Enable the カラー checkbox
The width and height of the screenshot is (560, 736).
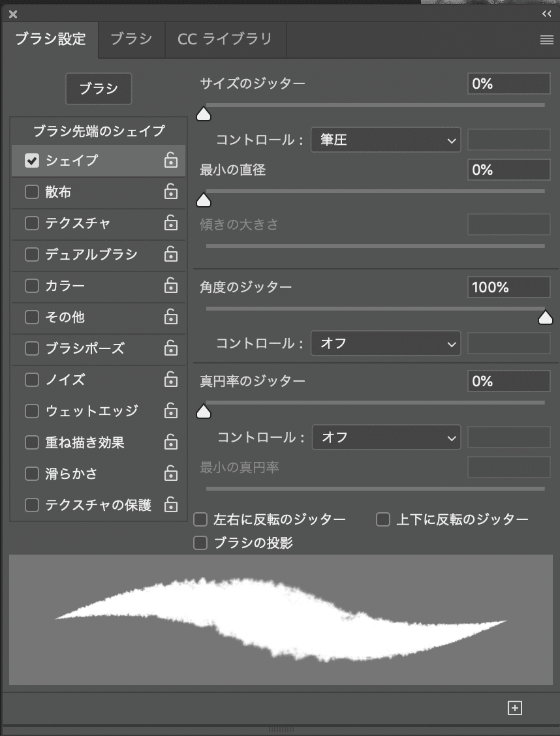click(x=32, y=286)
